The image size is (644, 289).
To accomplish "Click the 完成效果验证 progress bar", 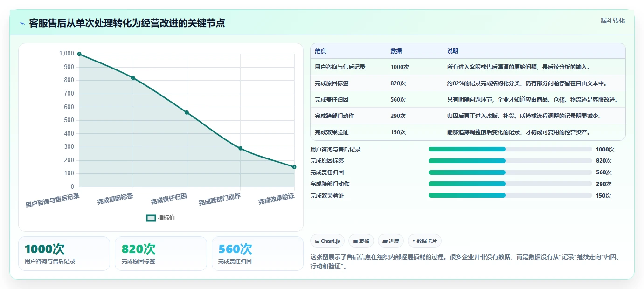I will click(510, 195).
